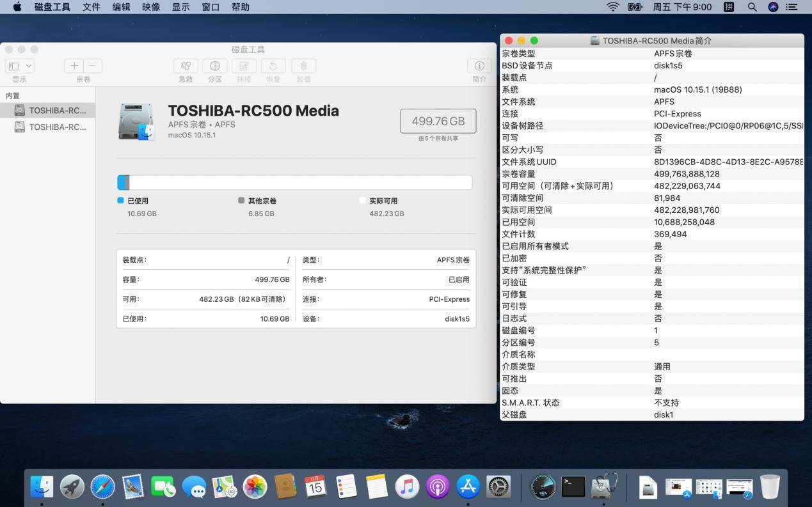Screen dimensions: 812x507
Task: Open the 映像 menu in the menu bar
Action: (150, 7)
